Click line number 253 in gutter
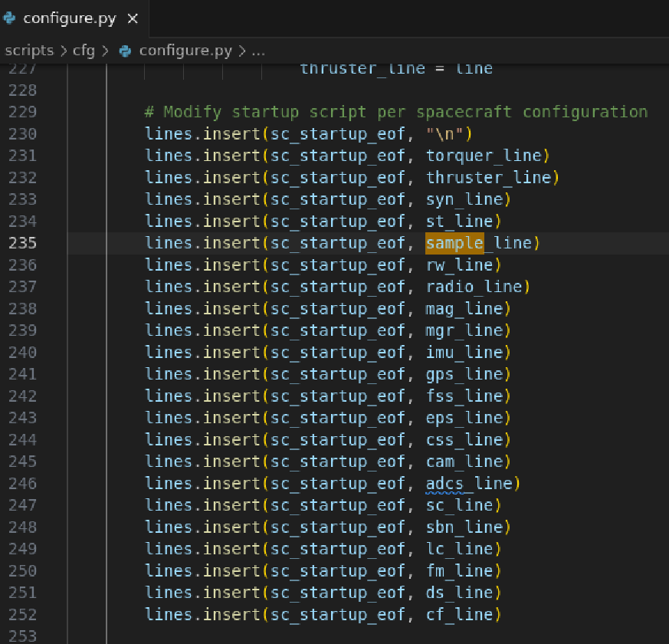 click(x=23, y=636)
